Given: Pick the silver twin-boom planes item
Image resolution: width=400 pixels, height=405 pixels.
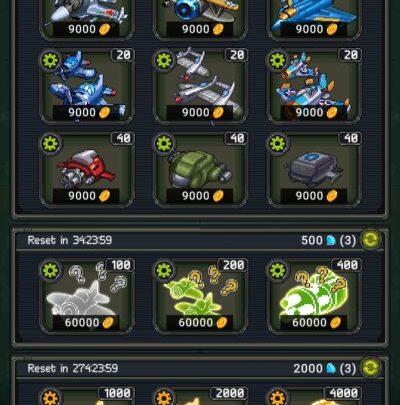Looking at the screenshot, I should click(200, 87).
